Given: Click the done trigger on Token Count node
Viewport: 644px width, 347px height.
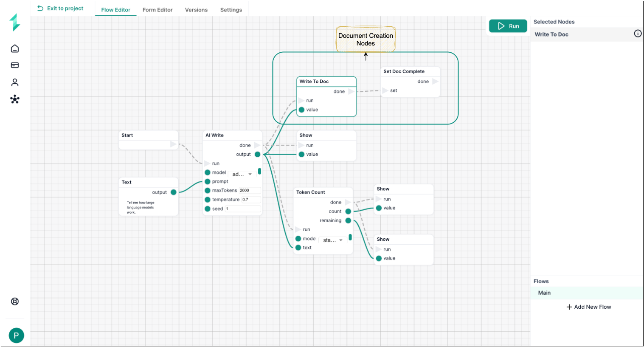Looking at the screenshot, I should click(x=348, y=202).
